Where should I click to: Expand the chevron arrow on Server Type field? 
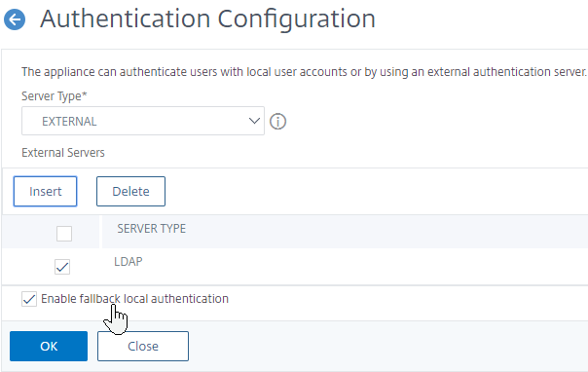click(254, 121)
